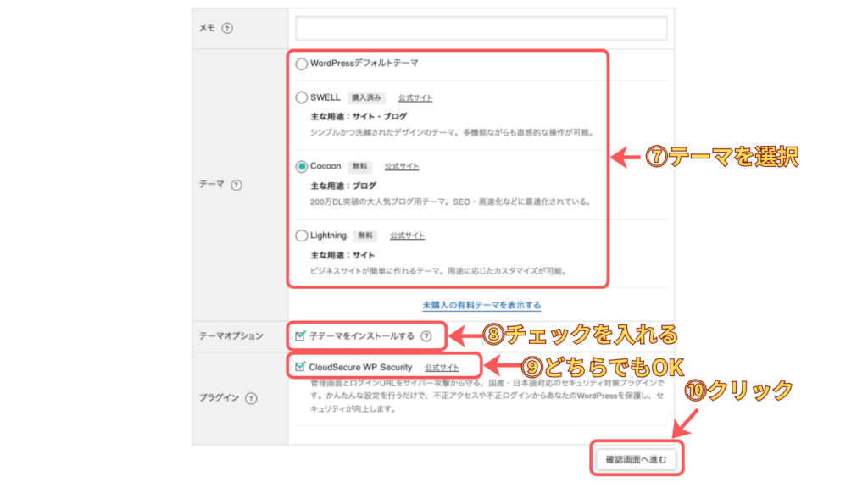Show help for 子テーマをインストールする option
Screen dimensions: 868x488
point(426,336)
